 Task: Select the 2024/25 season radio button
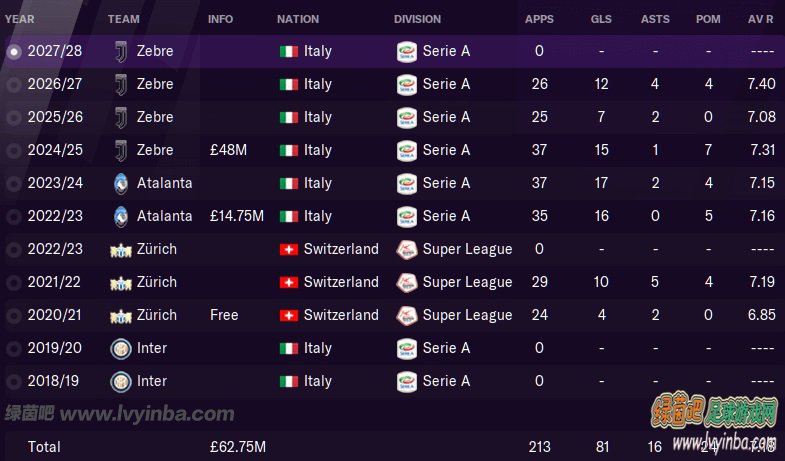pos(14,151)
